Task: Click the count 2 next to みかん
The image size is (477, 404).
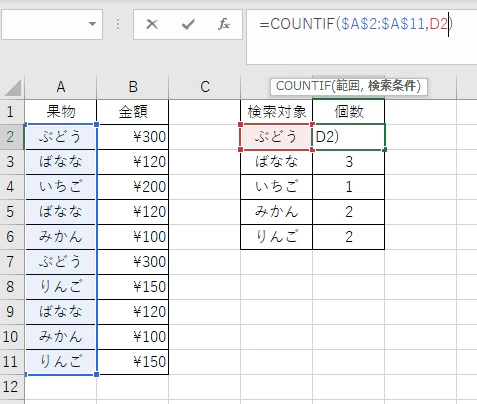Action: click(x=349, y=212)
